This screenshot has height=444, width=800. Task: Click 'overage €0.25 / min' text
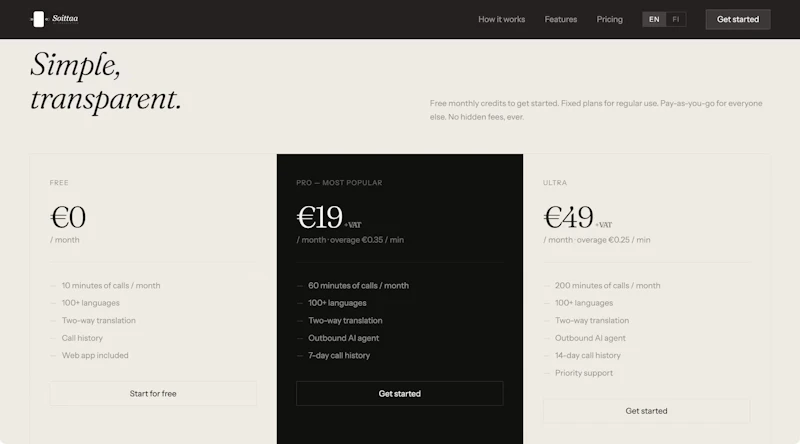pyautogui.click(x=613, y=240)
